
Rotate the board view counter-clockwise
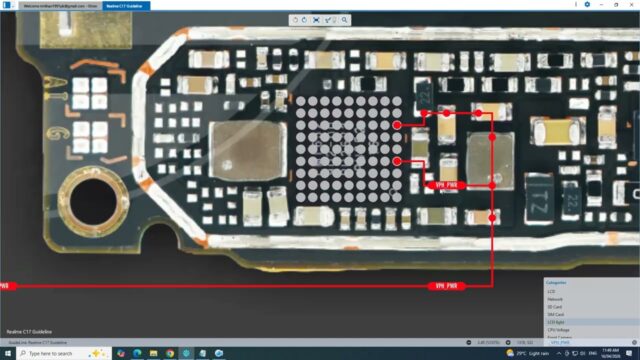point(295,20)
